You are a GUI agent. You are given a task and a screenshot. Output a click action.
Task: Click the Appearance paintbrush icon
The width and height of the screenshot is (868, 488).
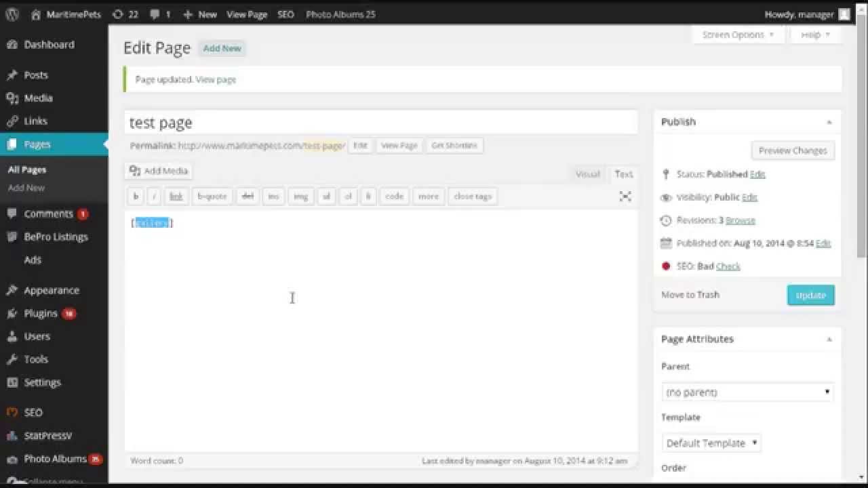(12, 290)
